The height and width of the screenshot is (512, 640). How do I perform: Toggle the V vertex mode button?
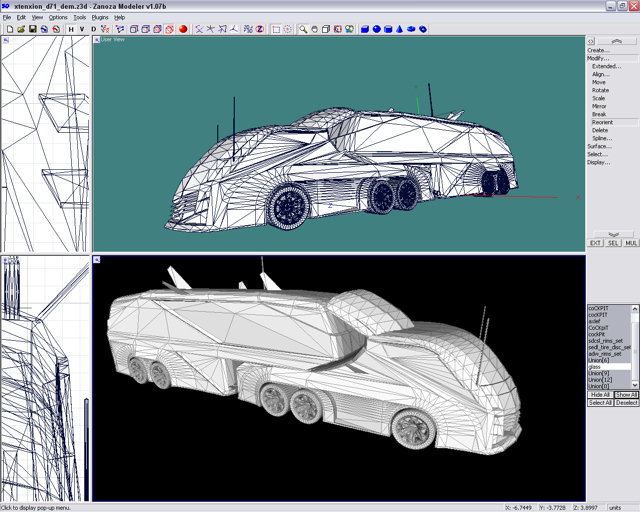click(82, 29)
